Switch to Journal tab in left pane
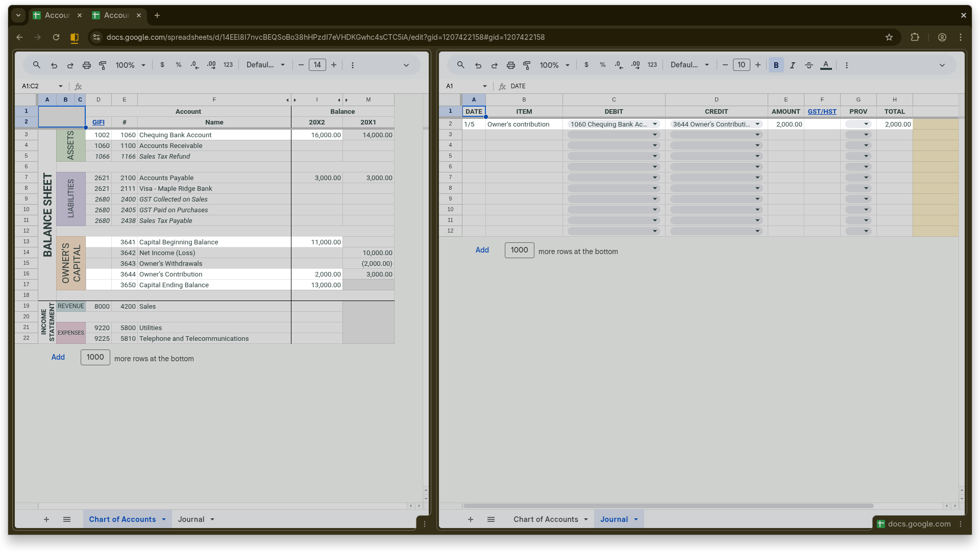The height and width of the screenshot is (551, 980). (191, 519)
